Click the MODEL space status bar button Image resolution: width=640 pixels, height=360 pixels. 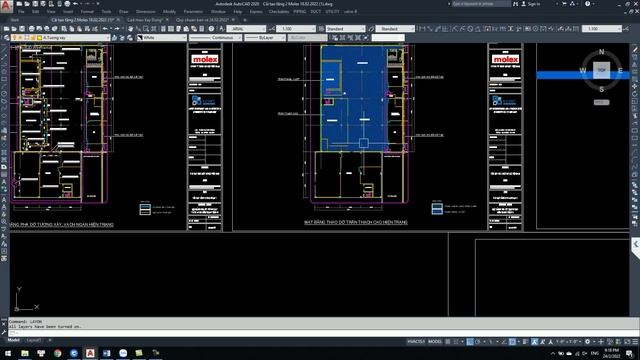click(435, 342)
